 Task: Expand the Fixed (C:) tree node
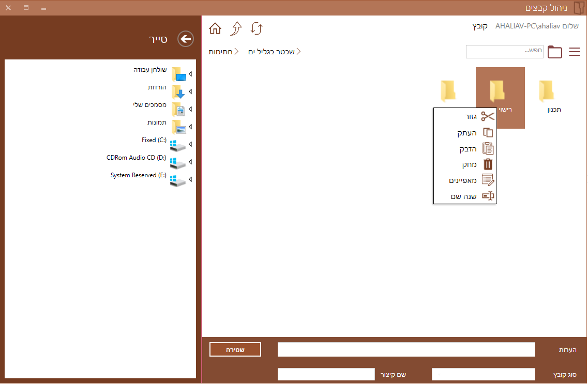click(x=190, y=145)
